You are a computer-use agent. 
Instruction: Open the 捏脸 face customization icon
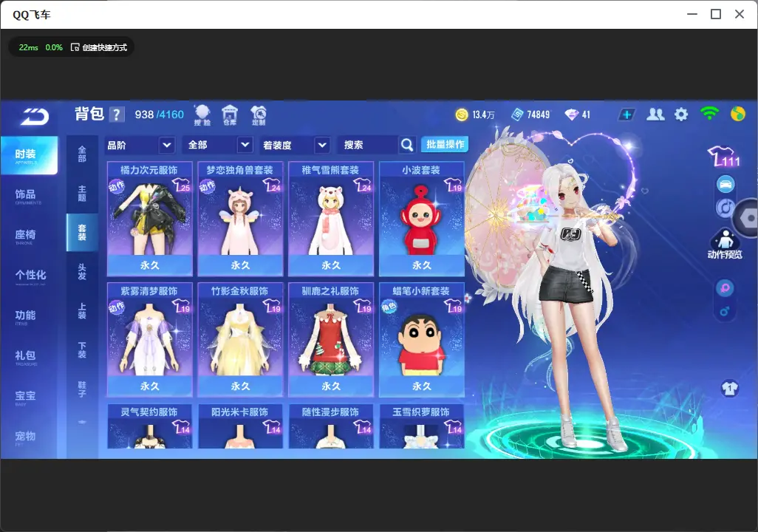(x=202, y=115)
